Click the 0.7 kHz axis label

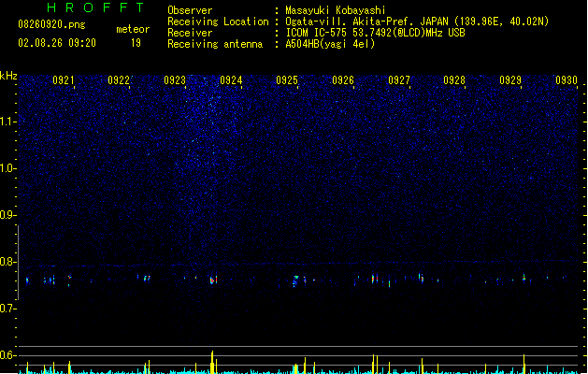[x=8, y=309]
